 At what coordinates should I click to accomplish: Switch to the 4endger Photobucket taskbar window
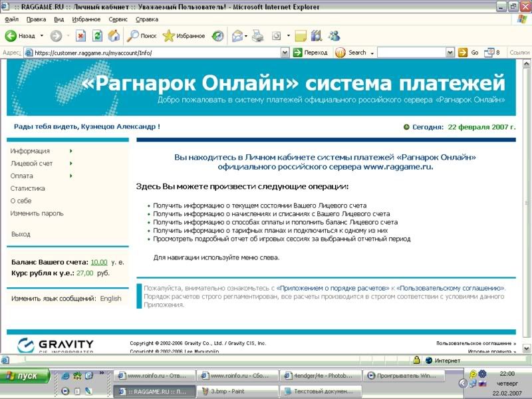tap(321, 376)
